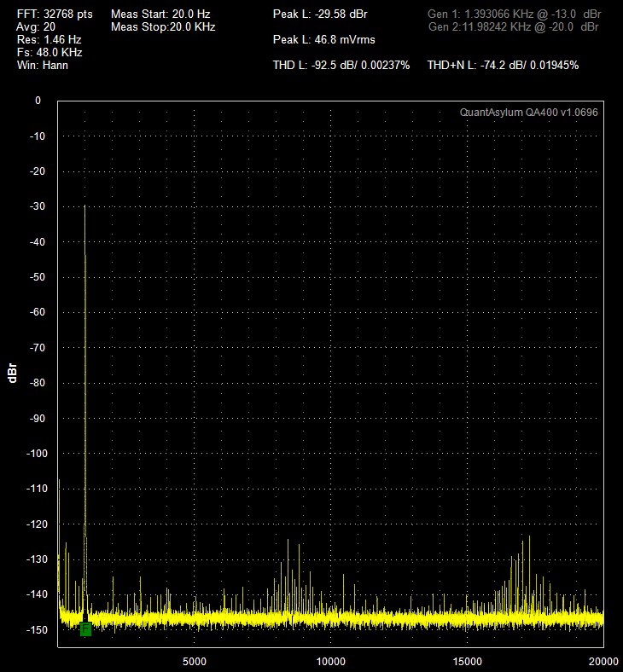The image size is (623, 672).
Task: Click the dBr vertical axis title
Action: click(x=13, y=373)
